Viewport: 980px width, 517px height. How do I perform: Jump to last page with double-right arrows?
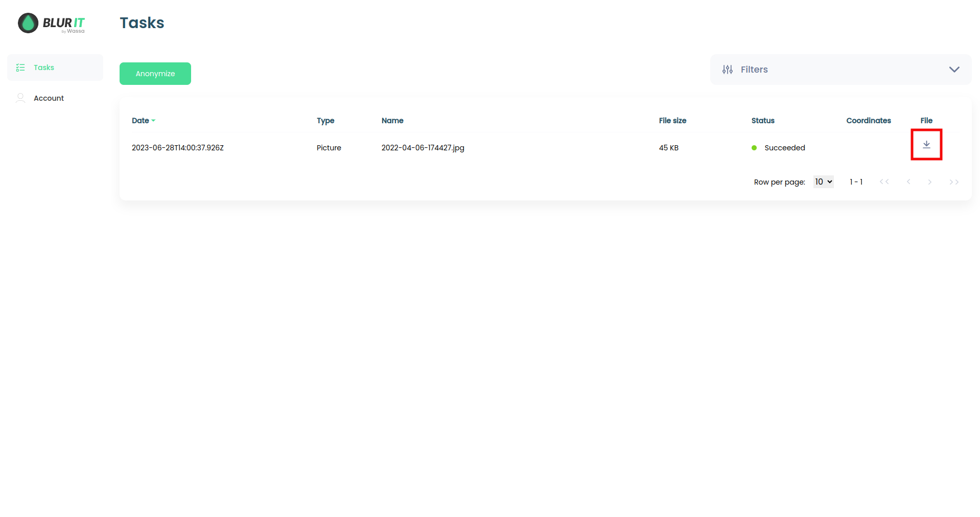(x=953, y=182)
